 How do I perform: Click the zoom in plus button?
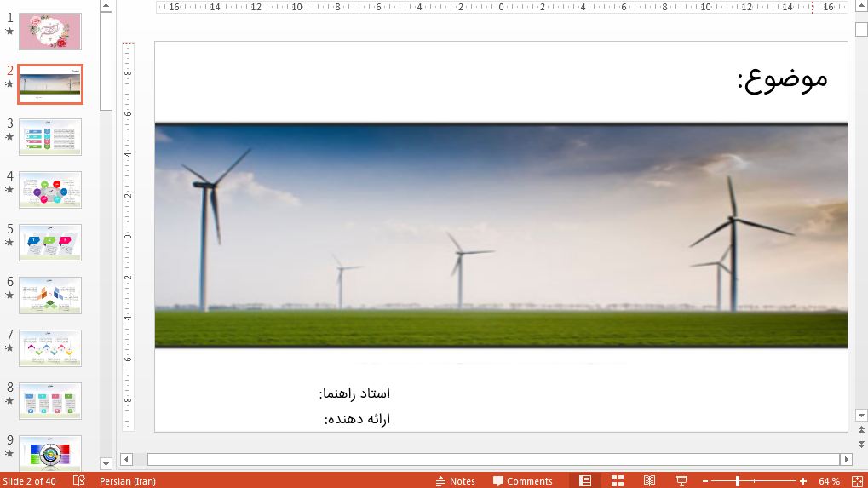[803, 481]
